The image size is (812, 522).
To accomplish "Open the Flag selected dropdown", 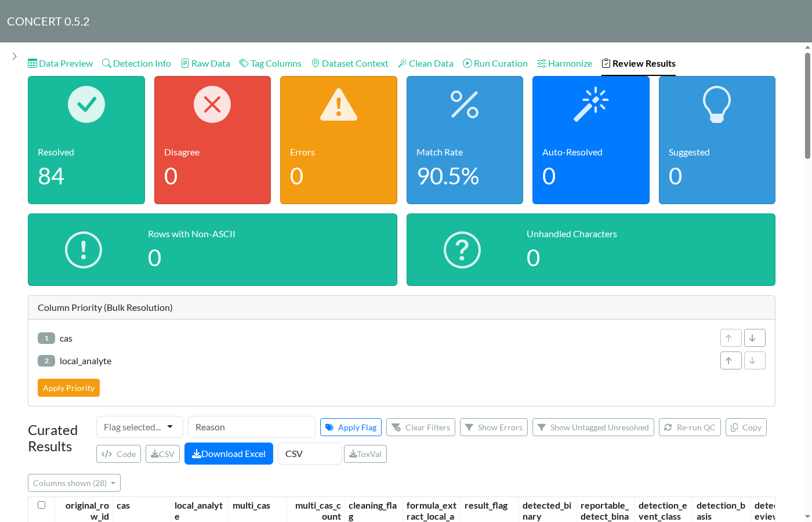I will [140, 427].
